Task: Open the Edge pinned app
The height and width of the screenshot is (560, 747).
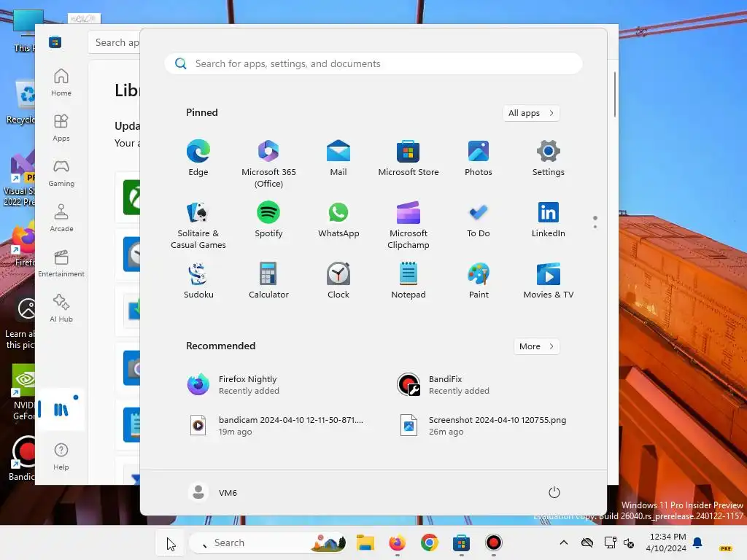Action: [x=198, y=158]
